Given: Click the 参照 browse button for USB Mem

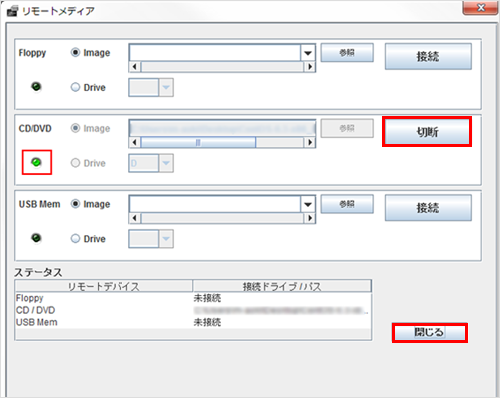Looking at the screenshot, I should tap(347, 204).
